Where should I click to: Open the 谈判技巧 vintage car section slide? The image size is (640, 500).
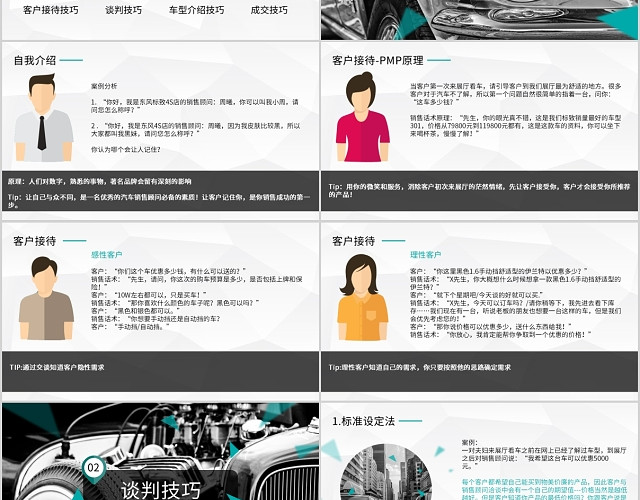point(160,451)
